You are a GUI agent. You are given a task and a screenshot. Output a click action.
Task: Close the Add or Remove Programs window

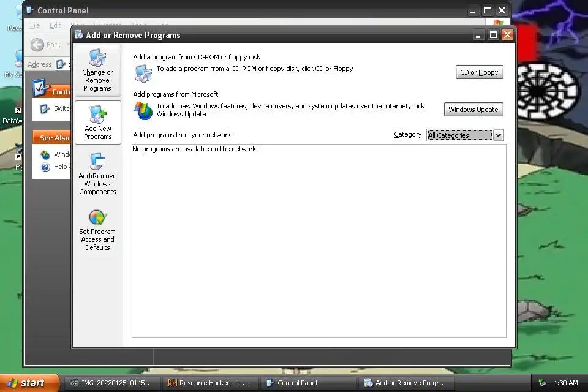click(507, 35)
